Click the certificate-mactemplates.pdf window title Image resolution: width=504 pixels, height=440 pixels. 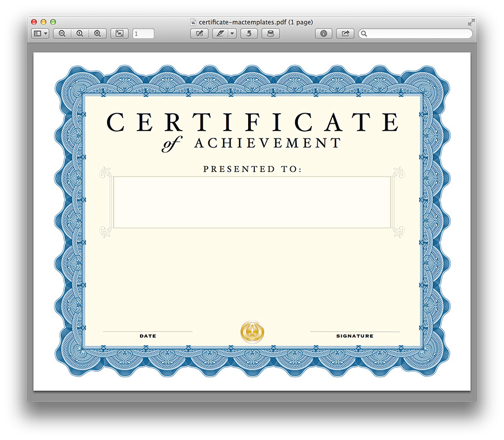tap(255, 22)
